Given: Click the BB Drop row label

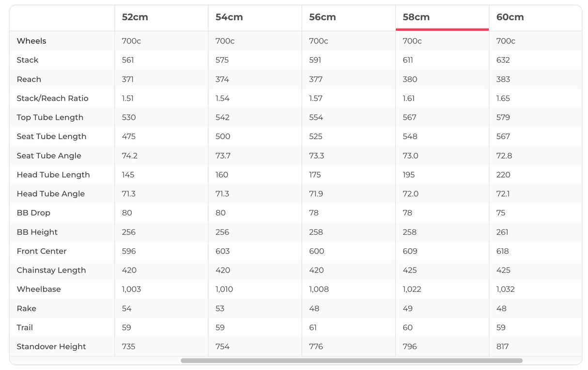Looking at the screenshot, I should pos(33,213).
